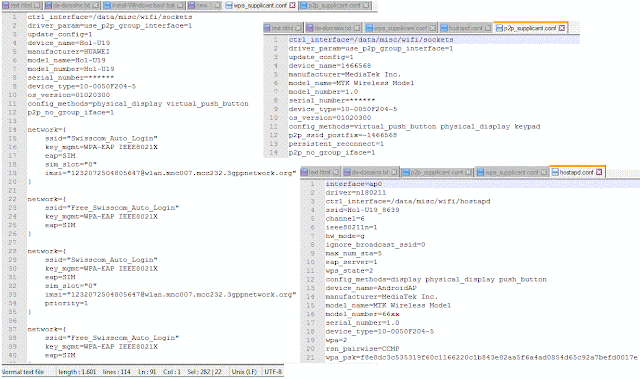Screen dimensions: 640x379
Task: Click 'ssid=Hol-U19_8639' line in hostapd.conf
Action: pyautogui.click(x=362, y=210)
